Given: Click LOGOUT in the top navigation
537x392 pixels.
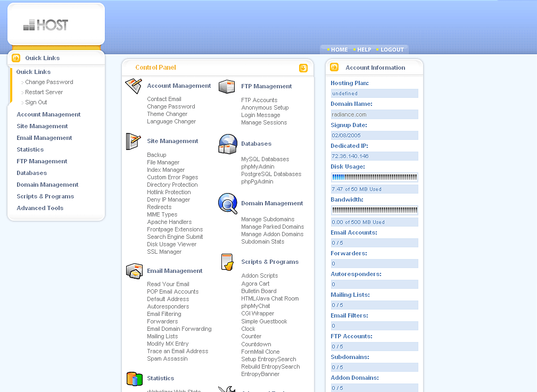Looking at the screenshot, I should click(392, 49).
